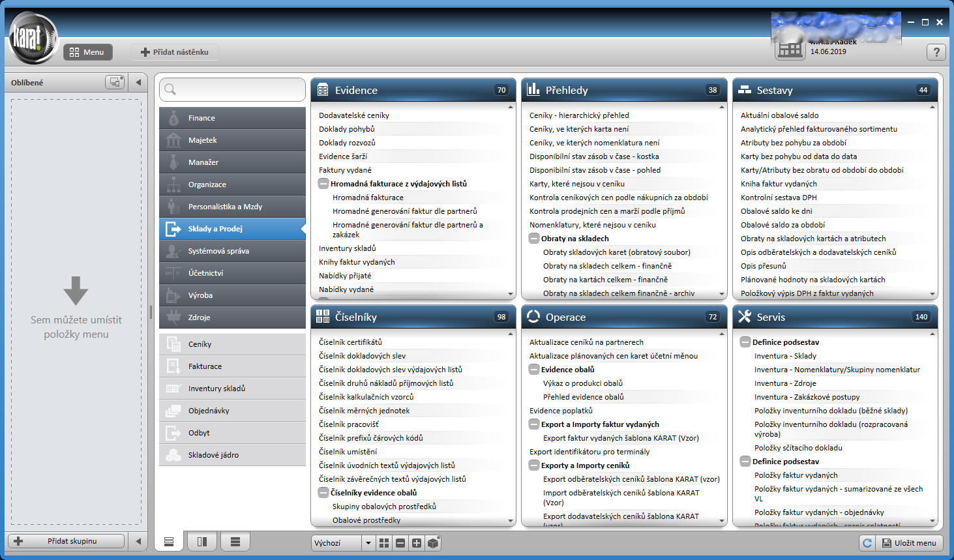The image size is (954, 560).
Task: Click the company building icon beside the date
Action: (x=790, y=50)
